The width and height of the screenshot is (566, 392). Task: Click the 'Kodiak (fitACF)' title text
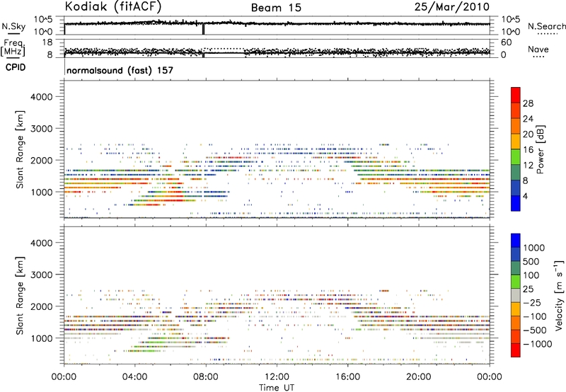click(x=113, y=7)
